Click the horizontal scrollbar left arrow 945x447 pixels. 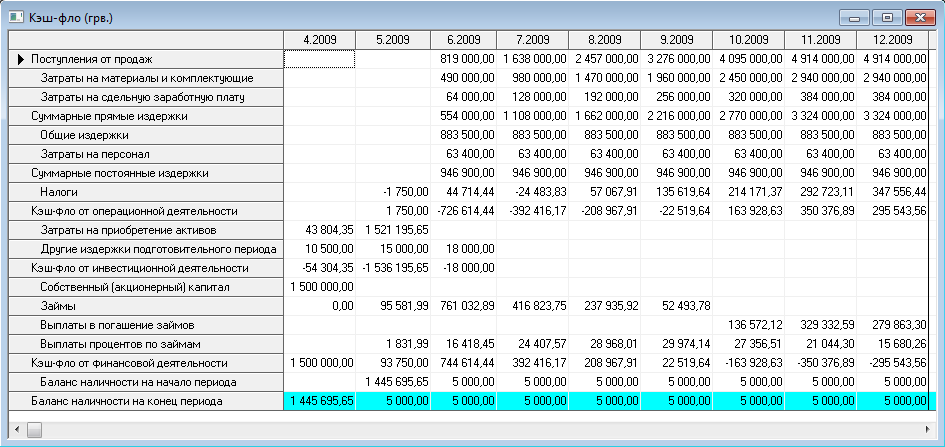[16, 430]
